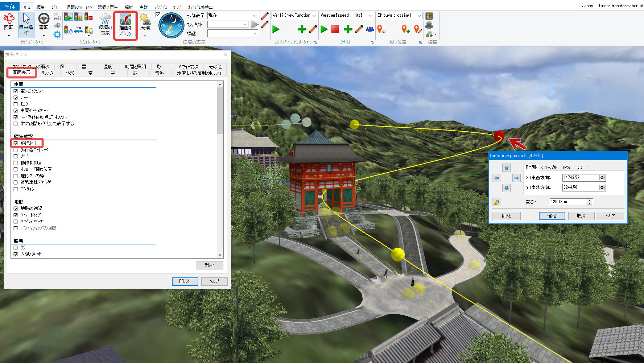This screenshot has height=363, width=644.
Task: Toggle the padlock icon in node dialog
Action: point(496,202)
